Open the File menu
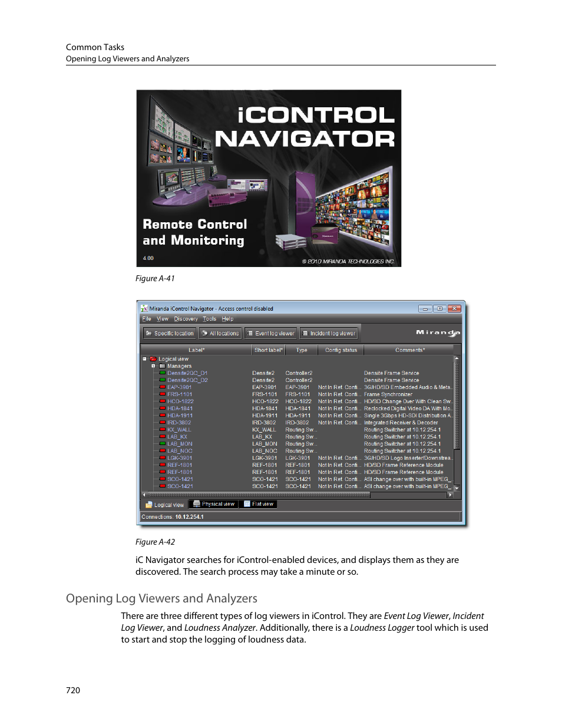562x728 pixels. [x=147, y=319]
